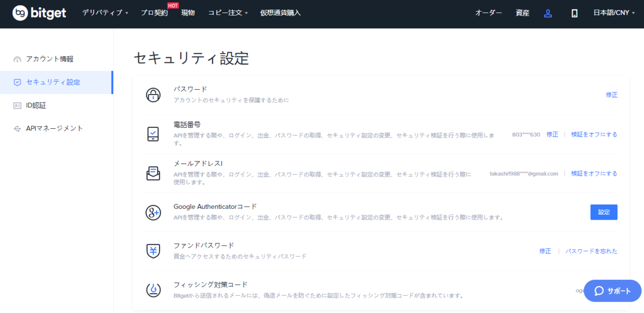Click masked email takashi1988****@gmail.com
The height and width of the screenshot is (313, 644).
524,173
